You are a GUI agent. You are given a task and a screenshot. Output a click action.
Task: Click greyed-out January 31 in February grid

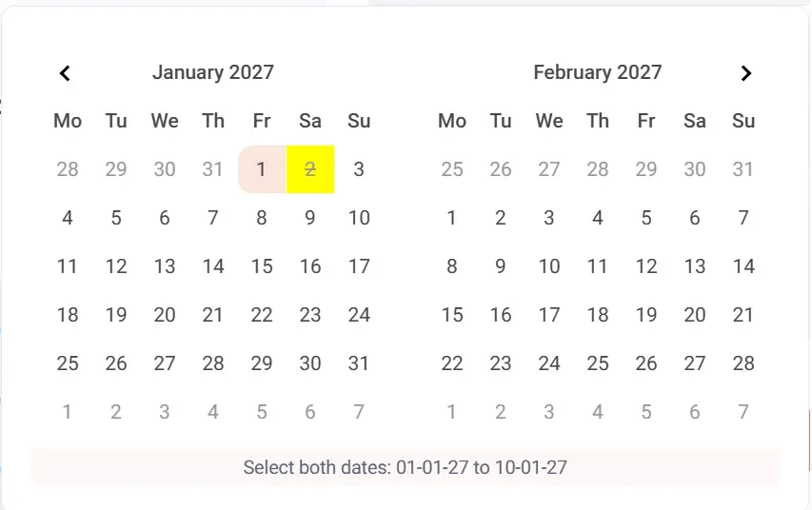pyautogui.click(x=743, y=169)
